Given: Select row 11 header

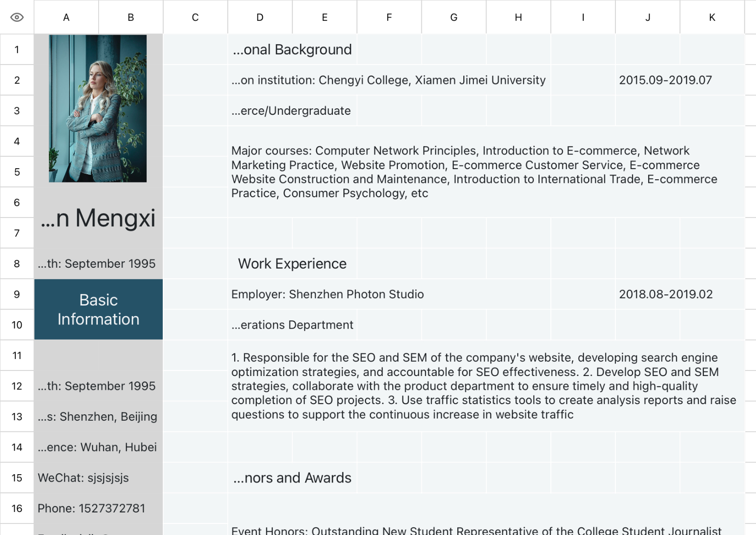Looking at the screenshot, I should [x=17, y=355].
